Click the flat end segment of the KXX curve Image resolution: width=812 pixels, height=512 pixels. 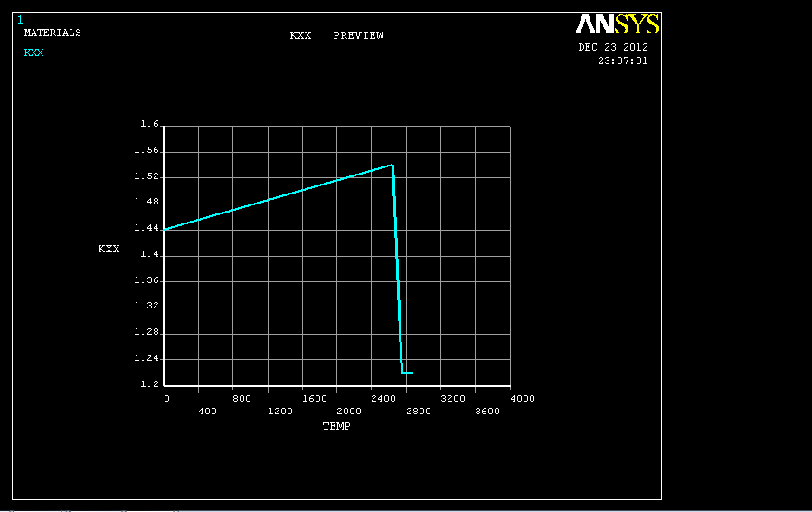[x=408, y=372]
